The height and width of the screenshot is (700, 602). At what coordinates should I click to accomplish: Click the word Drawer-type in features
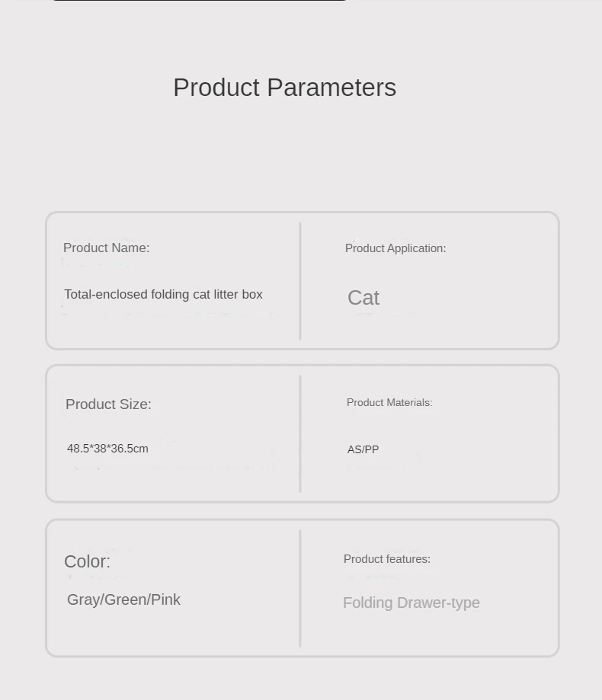point(439,603)
